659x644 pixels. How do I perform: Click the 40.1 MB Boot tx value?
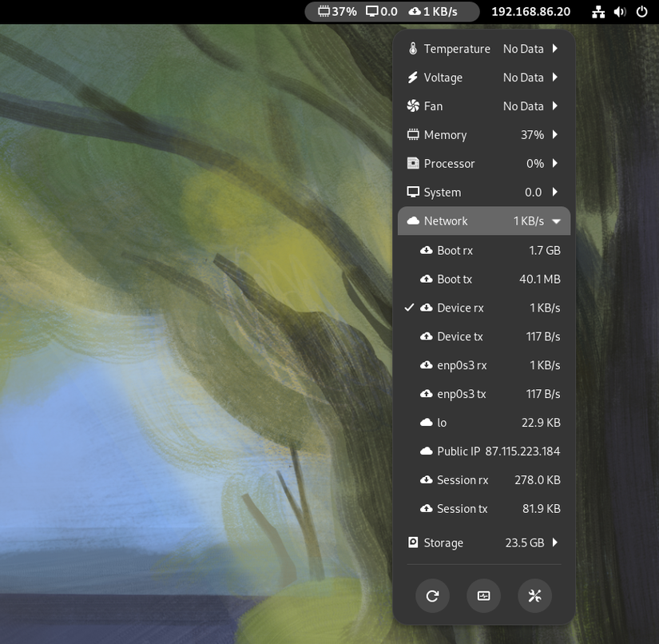coord(540,279)
